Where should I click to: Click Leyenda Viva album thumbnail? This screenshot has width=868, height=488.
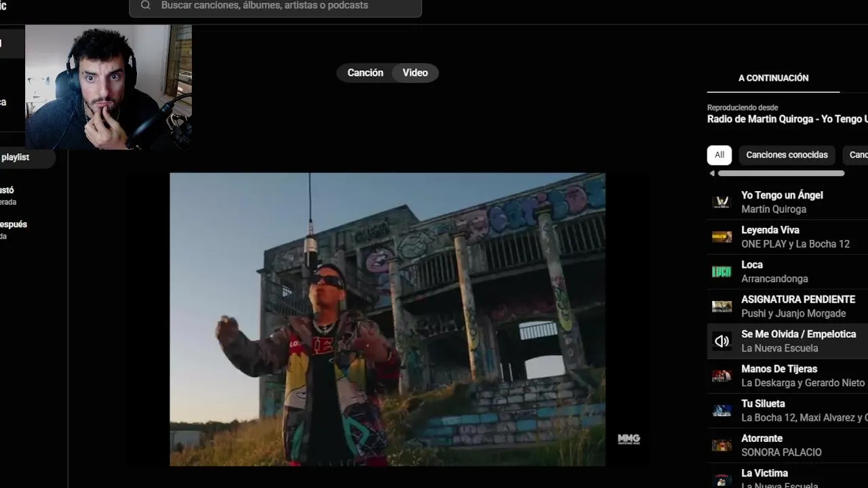[722, 237]
